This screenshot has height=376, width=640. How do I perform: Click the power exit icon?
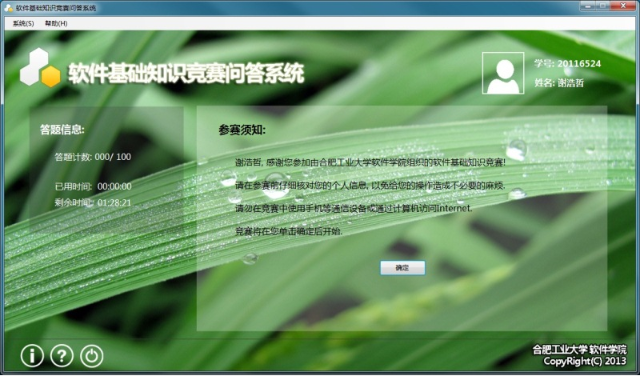91,356
